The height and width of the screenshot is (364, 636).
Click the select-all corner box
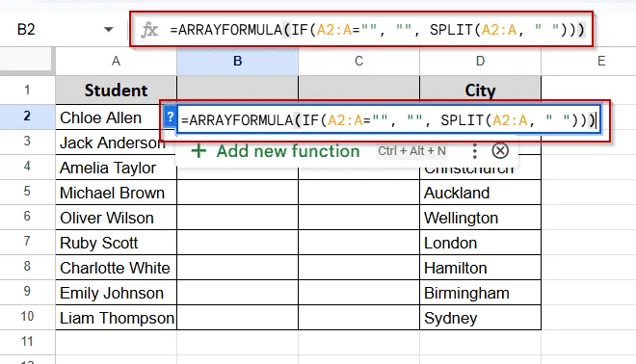click(27, 62)
